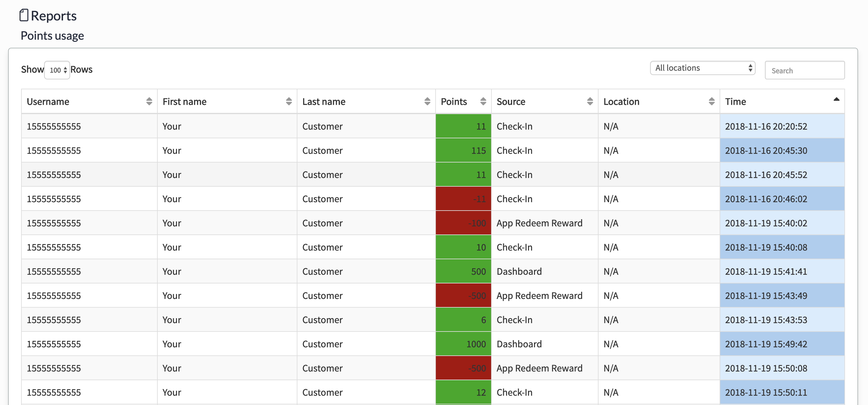Sort by Last name using its sort arrows
Screen dimensions: 868x405
click(x=427, y=101)
